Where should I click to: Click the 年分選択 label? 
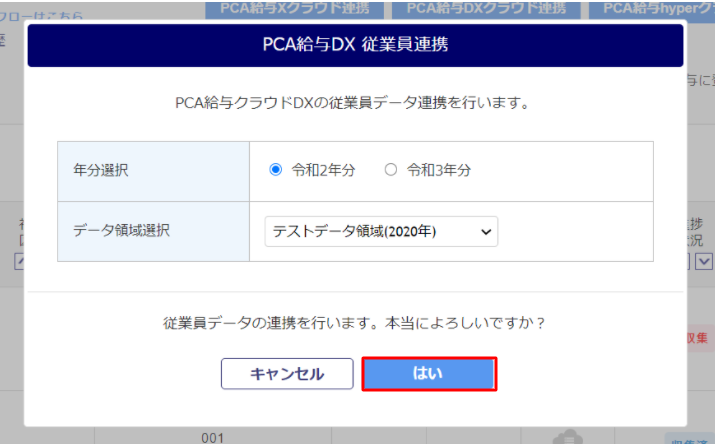(101, 170)
